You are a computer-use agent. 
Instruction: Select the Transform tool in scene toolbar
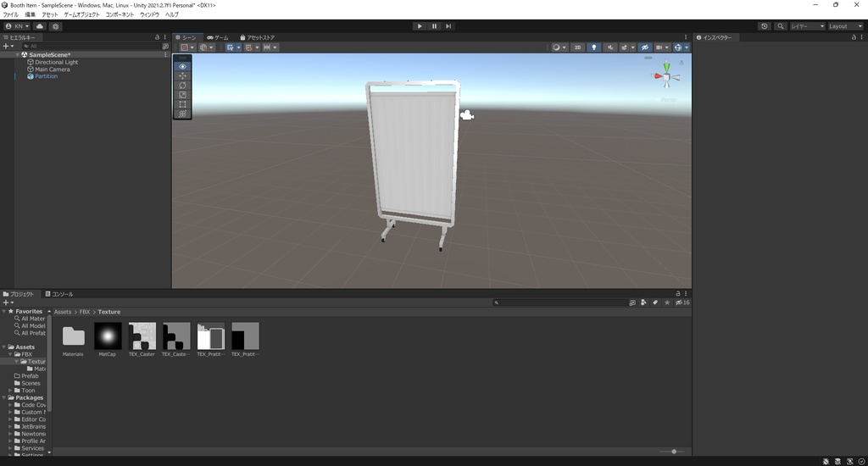coord(182,114)
